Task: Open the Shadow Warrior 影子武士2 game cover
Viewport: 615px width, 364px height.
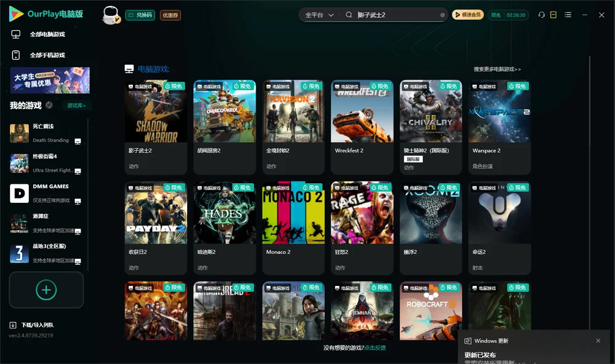Action: point(156,111)
